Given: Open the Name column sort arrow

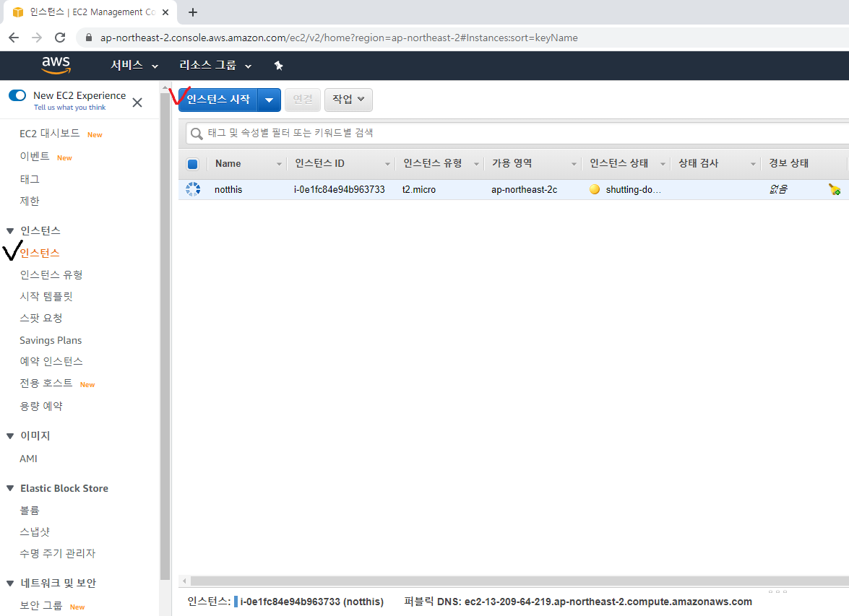Looking at the screenshot, I should (x=280, y=164).
